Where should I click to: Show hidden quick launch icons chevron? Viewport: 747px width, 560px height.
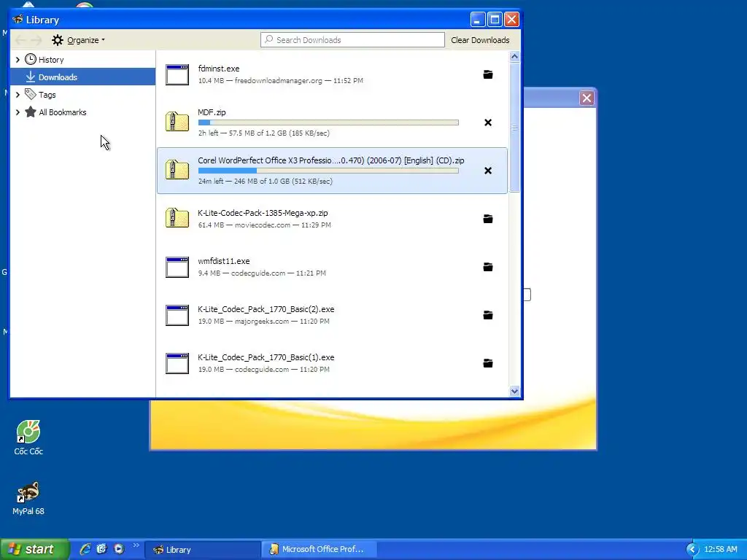(x=136, y=545)
